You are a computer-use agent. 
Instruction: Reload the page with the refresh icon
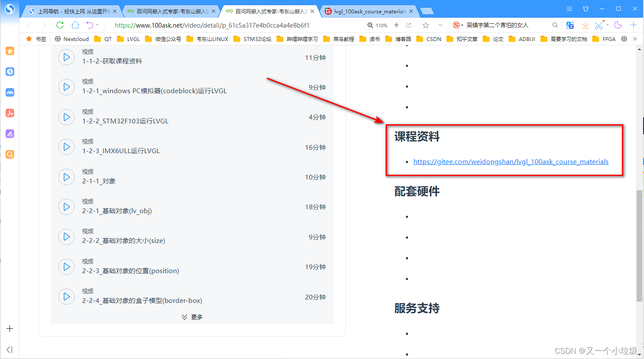60,25
